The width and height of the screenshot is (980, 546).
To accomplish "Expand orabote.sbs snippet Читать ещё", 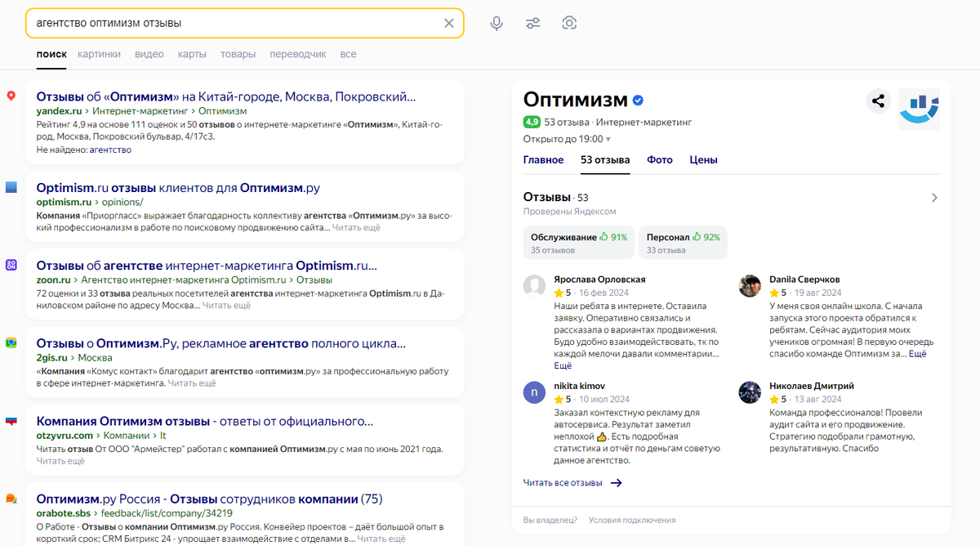I will click(381, 539).
